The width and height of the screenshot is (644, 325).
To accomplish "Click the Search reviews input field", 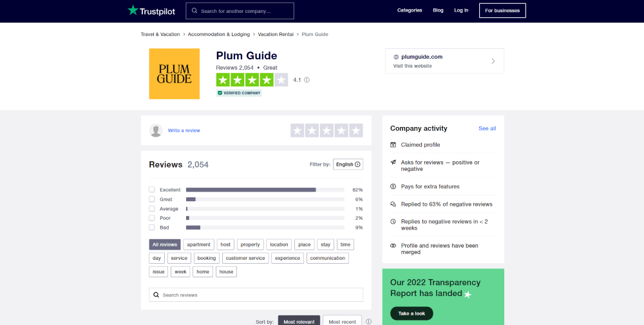I will pos(256,295).
